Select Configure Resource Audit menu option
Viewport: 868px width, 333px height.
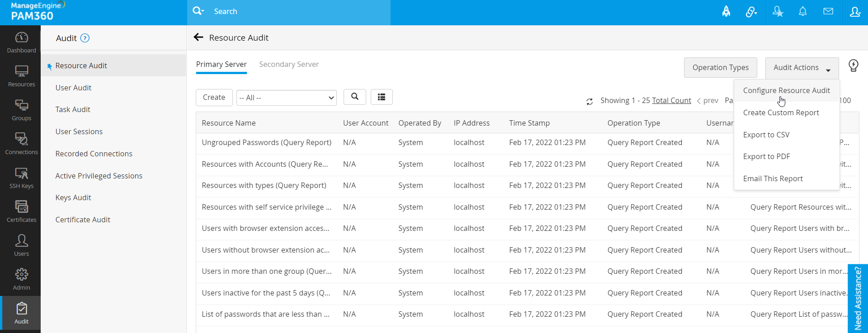[786, 90]
